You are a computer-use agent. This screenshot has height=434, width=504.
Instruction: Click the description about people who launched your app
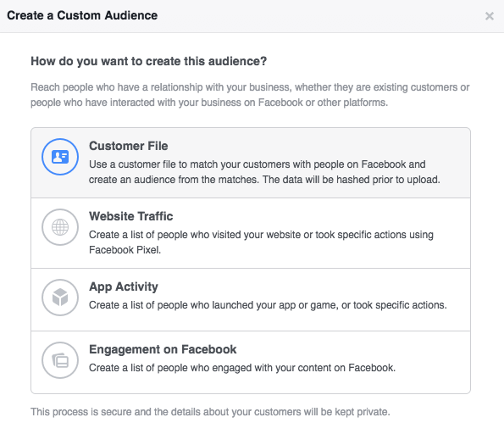point(268,305)
